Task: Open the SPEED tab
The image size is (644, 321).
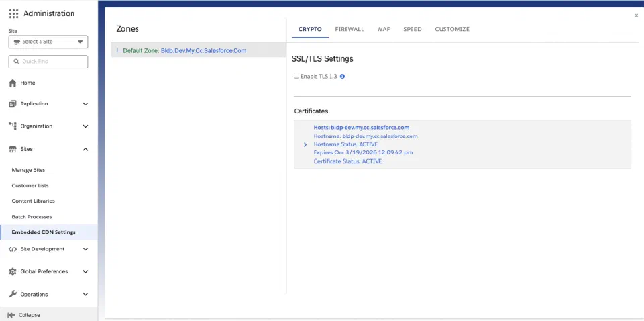Action: point(413,29)
